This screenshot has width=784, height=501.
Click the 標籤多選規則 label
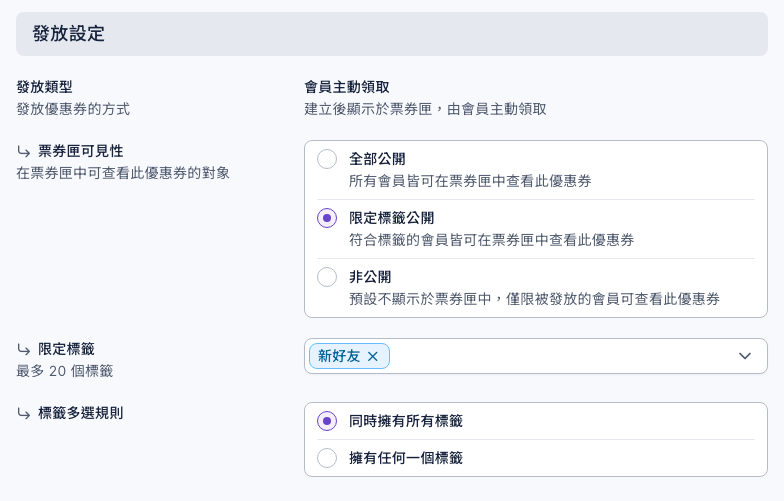(80, 413)
